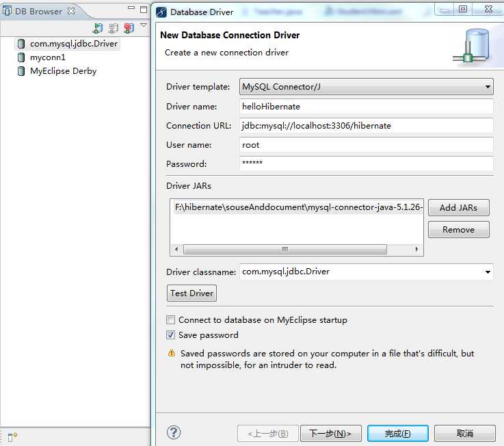Click the Remove button
504x446 pixels.
tap(458, 230)
